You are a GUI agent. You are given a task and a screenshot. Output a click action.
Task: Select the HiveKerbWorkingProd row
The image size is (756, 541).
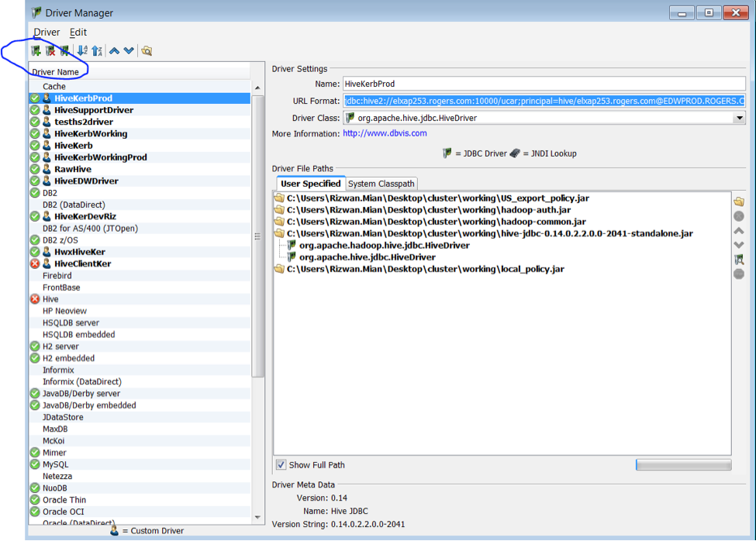(x=140, y=157)
